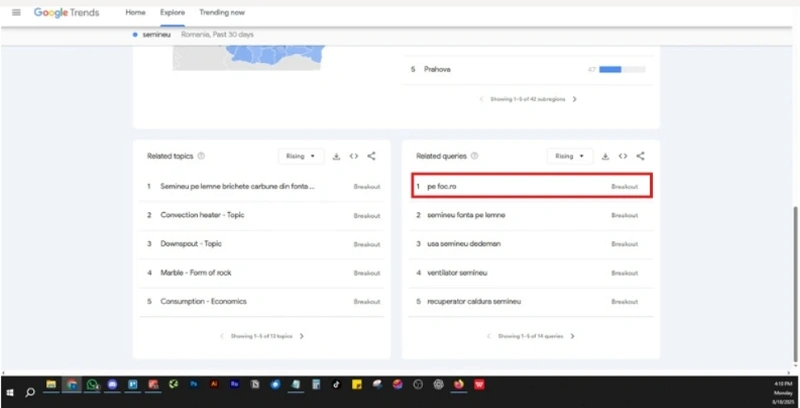The image size is (800, 408).
Task: Open Sticky Notes from taskbar
Action: [x=357, y=385]
